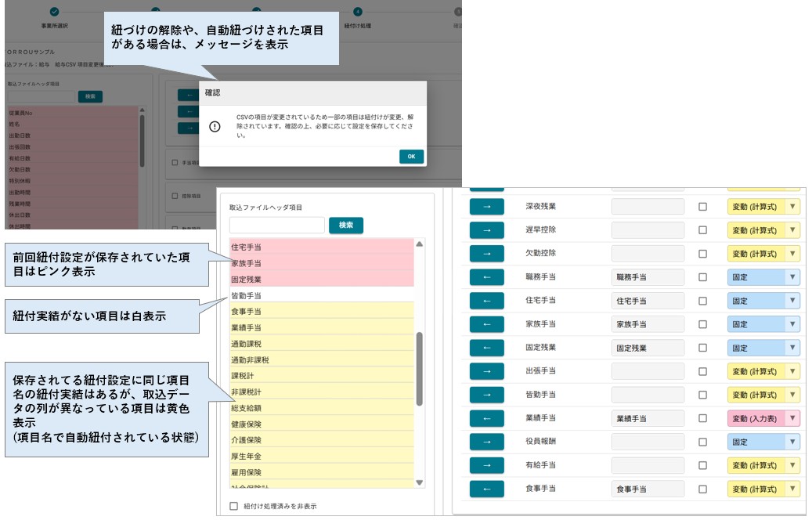Image resolution: width=812 pixels, height=520 pixels.
Task: Click the left arrow button for 食事手当
Action: pyautogui.click(x=486, y=489)
